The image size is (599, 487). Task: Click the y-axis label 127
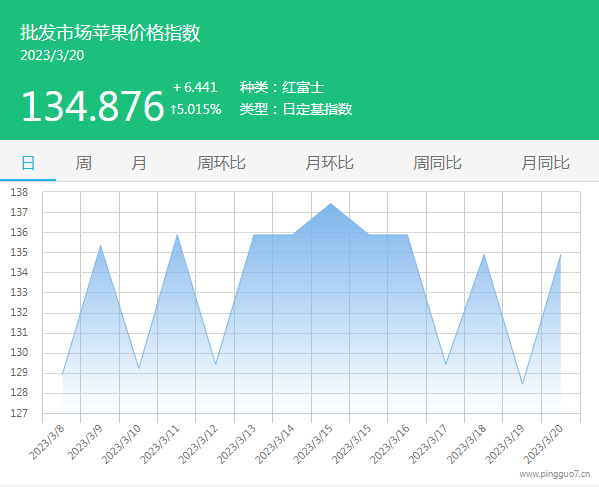[19, 413]
